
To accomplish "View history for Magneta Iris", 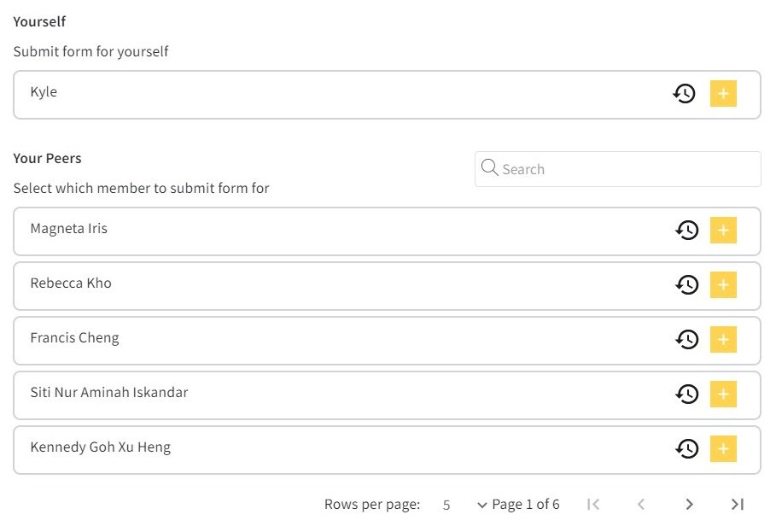I will click(x=687, y=230).
